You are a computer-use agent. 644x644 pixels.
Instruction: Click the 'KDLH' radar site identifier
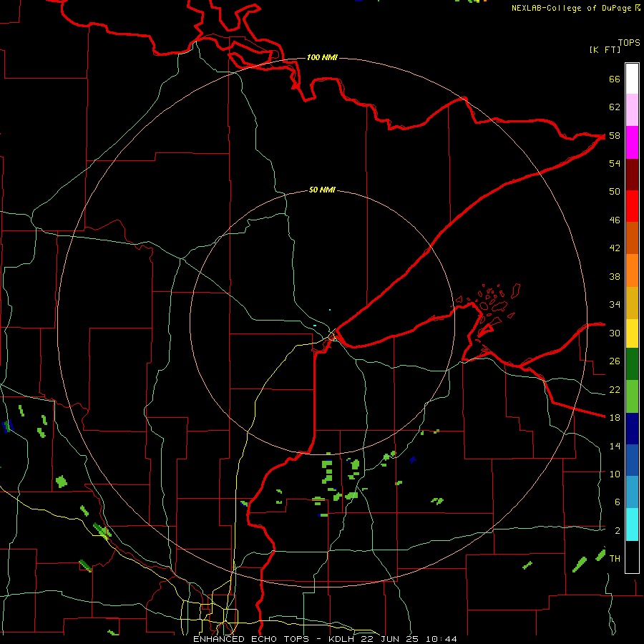343,639
